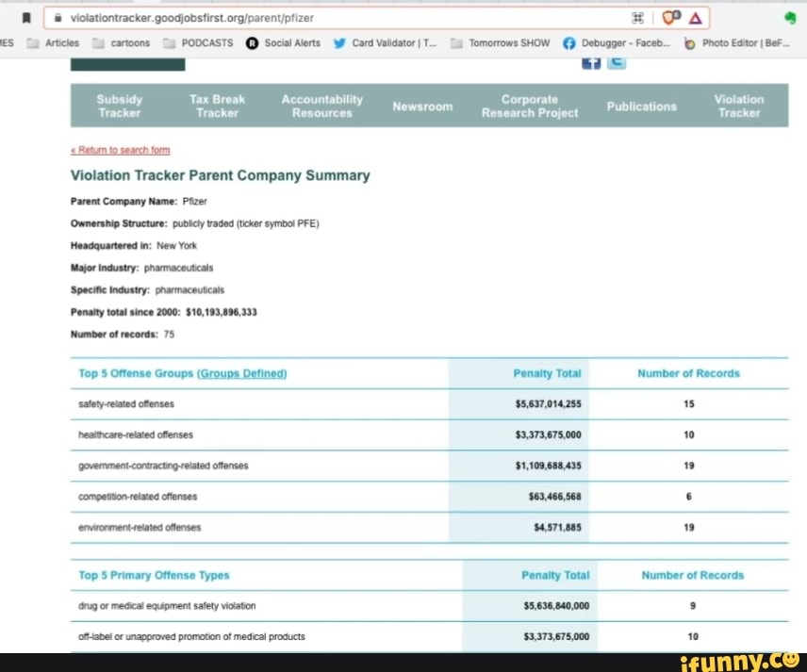Expand the Tomorrows SHOW bookmarks folder
The height and width of the screenshot is (672, 807).
click(501, 42)
